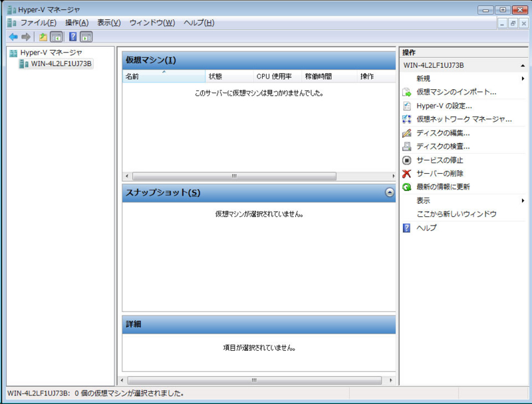Image resolution: width=532 pixels, height=404 pixels.
Task: Toggle the action pane visibility toolbar button
Action: 86,37
